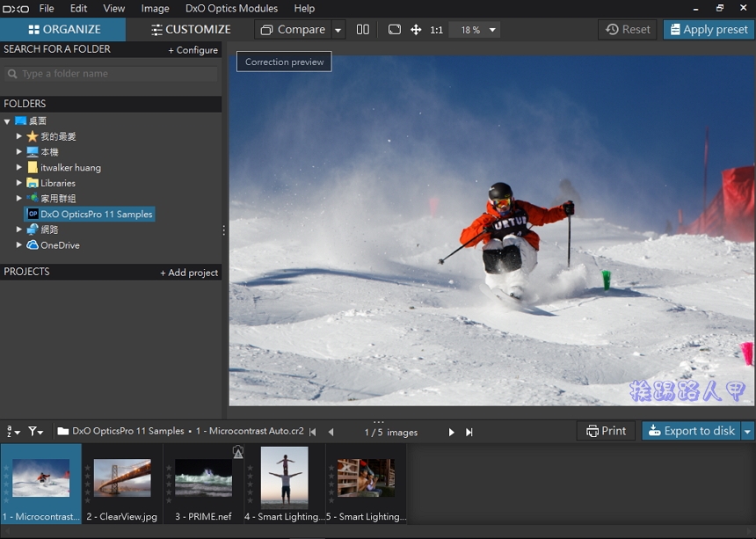Go to the first image
Screen dimensions: 756x539
[x=313, y=432]
